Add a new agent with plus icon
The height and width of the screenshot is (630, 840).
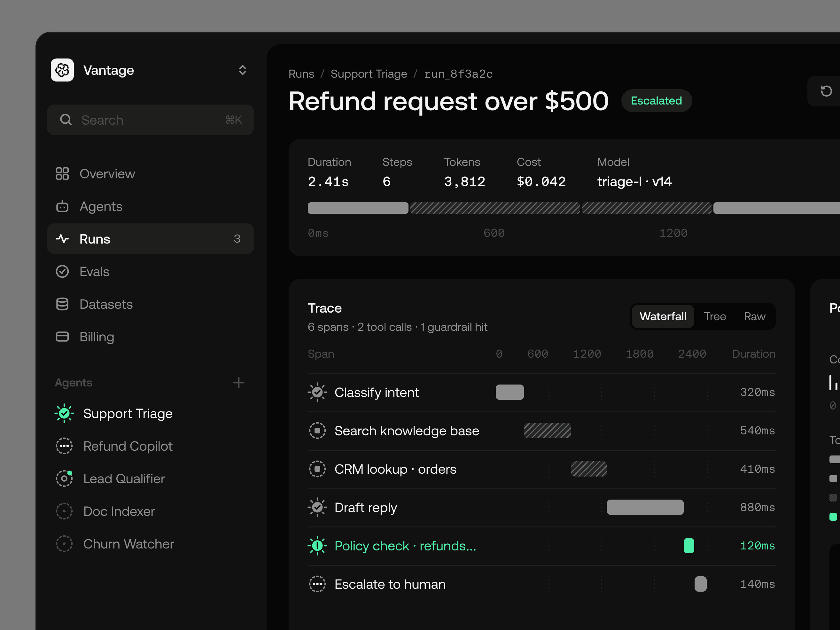click(x=238, y=382)
